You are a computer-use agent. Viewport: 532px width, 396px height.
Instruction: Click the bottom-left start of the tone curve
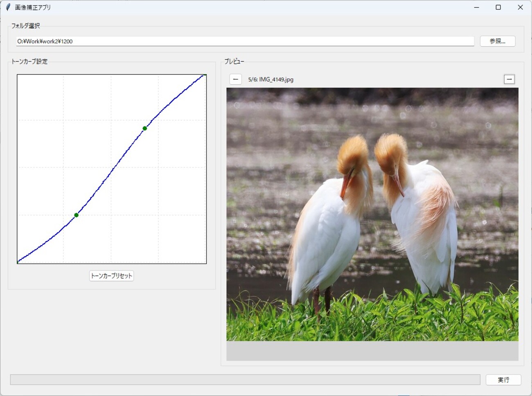tap(18, 262)
